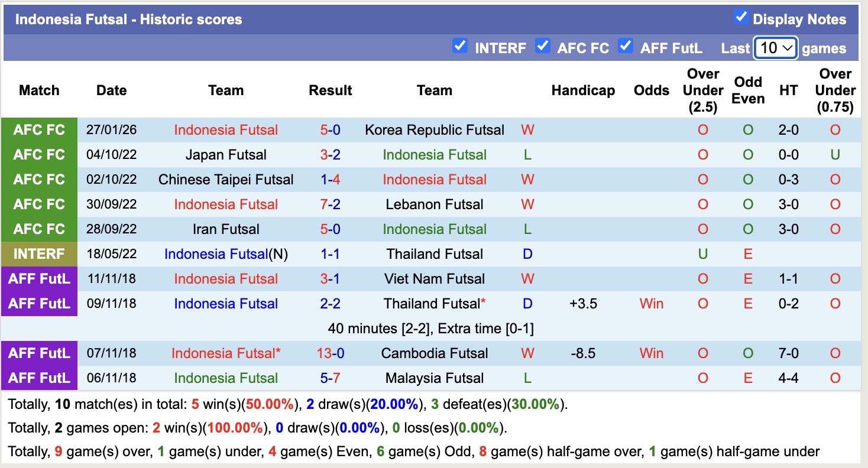Click the purple AFF FutL badge for 07/11/18
Image resolution: width=868 pixels, height=468 pixels.
[x=39, y=353]
